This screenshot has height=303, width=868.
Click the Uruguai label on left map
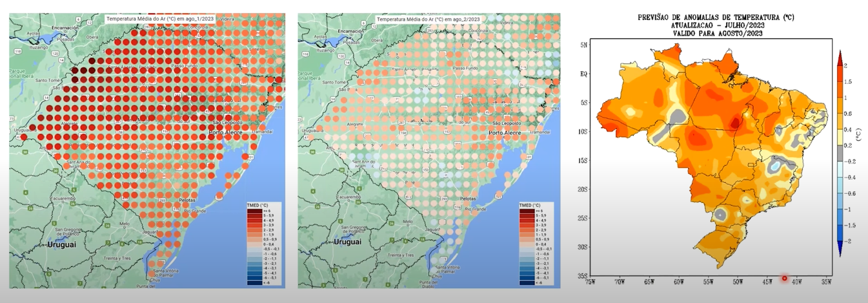pos(62,245)
